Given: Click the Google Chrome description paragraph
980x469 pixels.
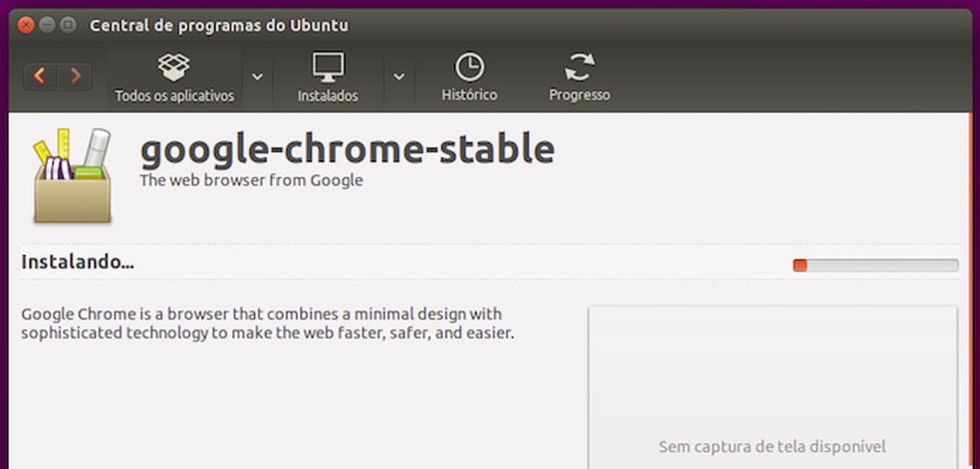Looking at the screenshot, I should pos(268,324).
